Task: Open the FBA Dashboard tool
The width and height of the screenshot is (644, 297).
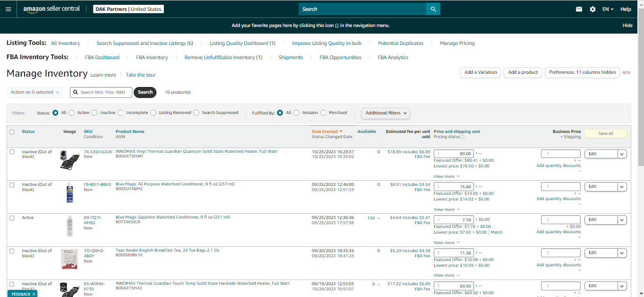Action: [x=102, y=57]
